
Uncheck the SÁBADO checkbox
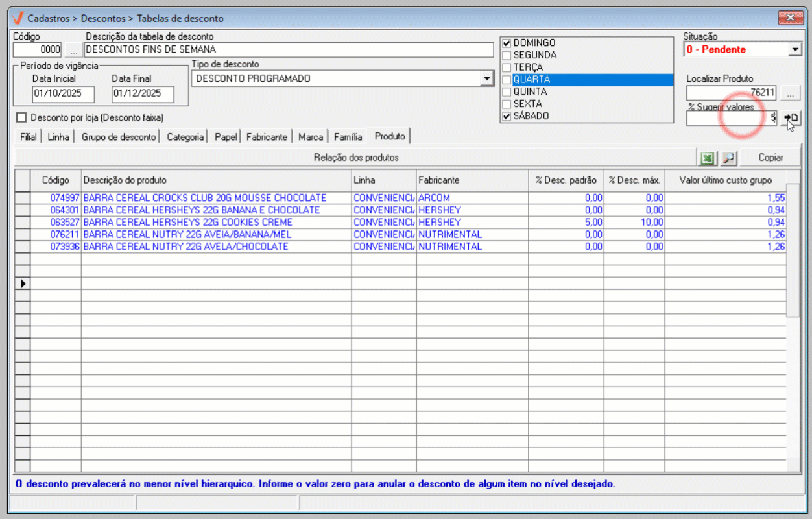point(507,116)
